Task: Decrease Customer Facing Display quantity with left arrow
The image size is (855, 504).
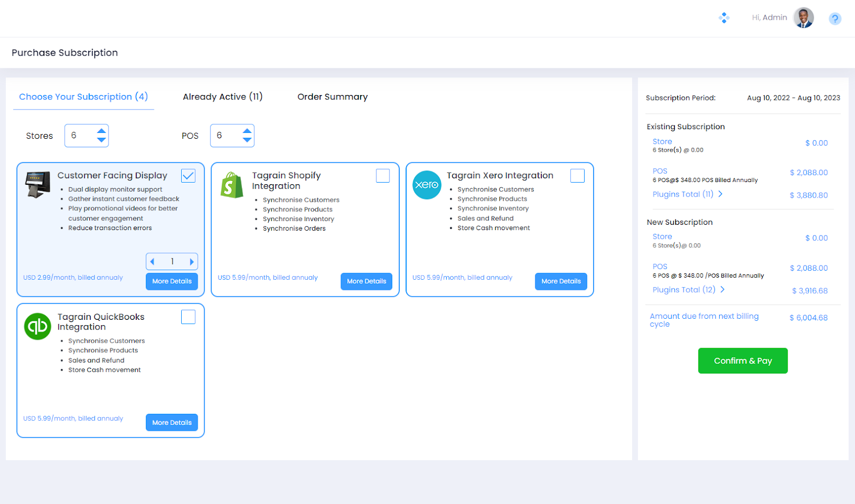Action: 153,262
